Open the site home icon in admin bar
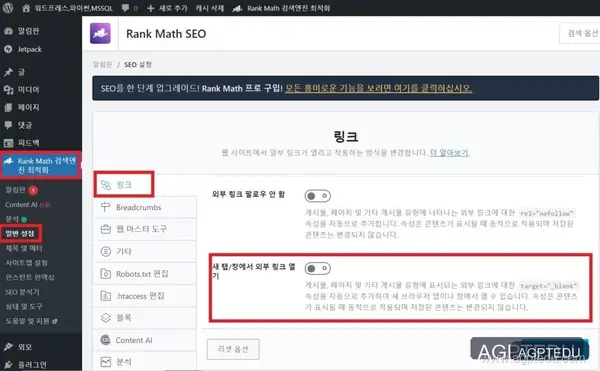The image size is (600, 371). pyautogui.click(x=26, y=8)
